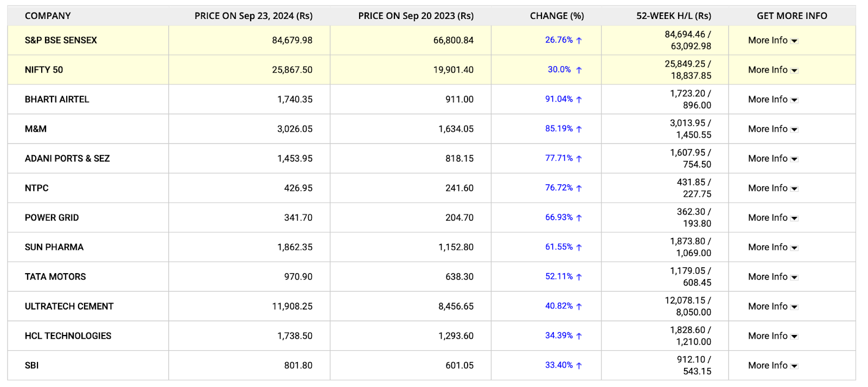Expand More Info for TATA MOTORS

[773, 276]
